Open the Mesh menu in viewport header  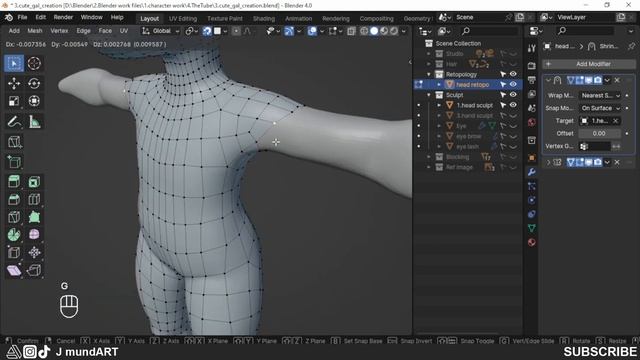[x=35, y=31]
